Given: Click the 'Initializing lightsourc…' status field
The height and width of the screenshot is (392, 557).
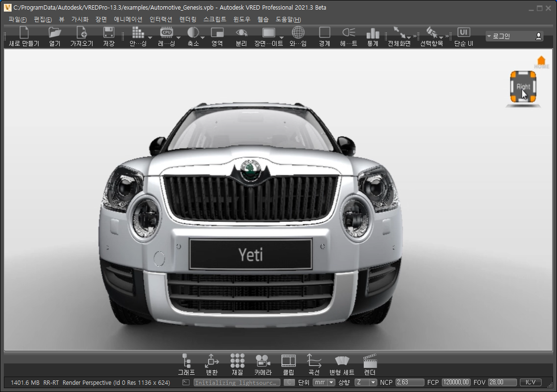Looking at the screenshot, I should [x=237, y=382].
